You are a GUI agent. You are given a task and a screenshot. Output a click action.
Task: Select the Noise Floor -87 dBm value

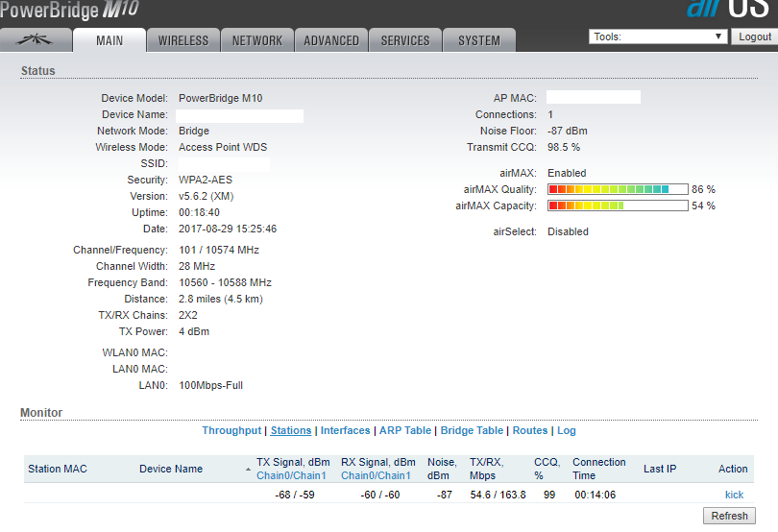coord(567,131)
